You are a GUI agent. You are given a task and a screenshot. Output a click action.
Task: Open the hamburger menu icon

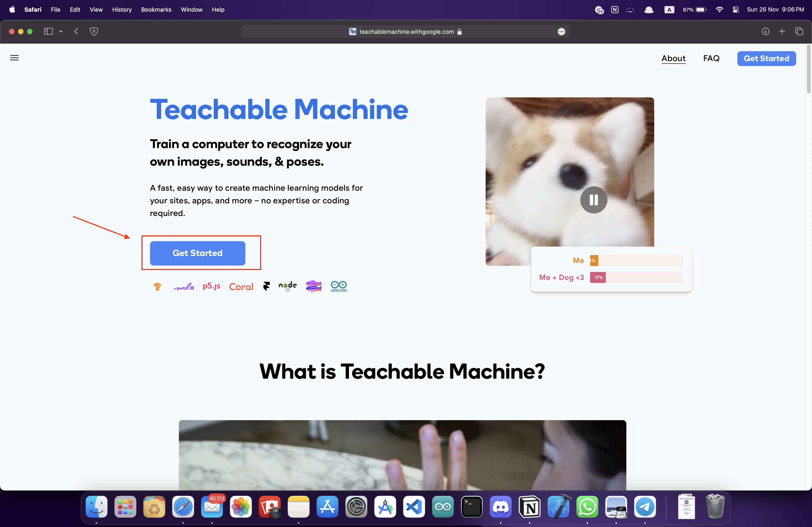click(x=14, y=58)
